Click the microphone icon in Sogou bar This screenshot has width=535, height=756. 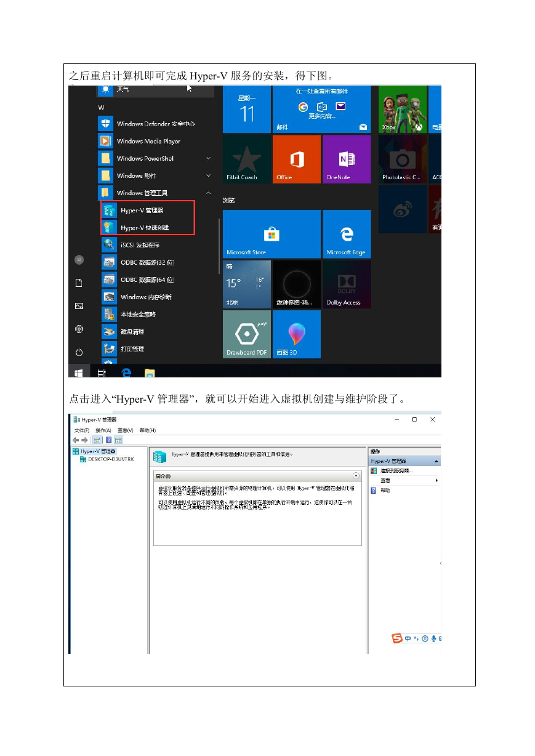[x=433, y=639]
